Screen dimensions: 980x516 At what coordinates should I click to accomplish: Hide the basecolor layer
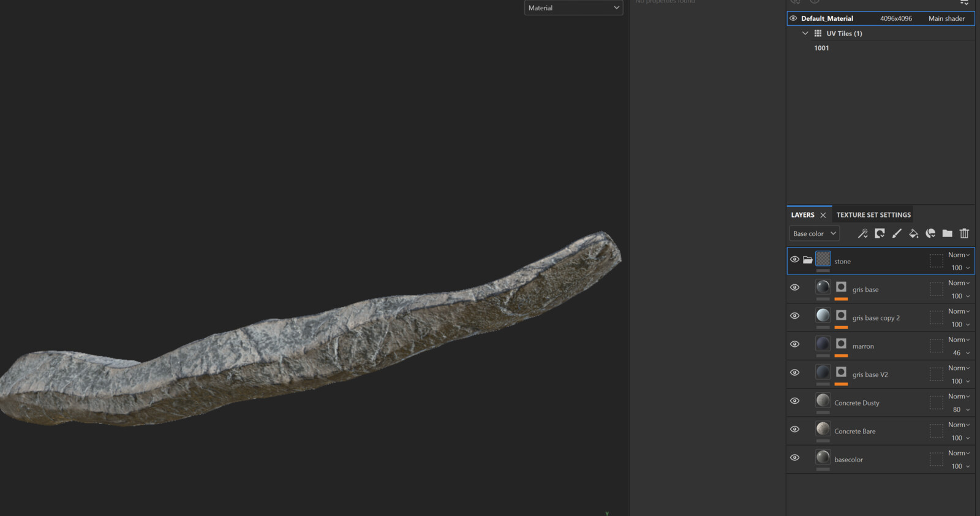click(795, 458)
